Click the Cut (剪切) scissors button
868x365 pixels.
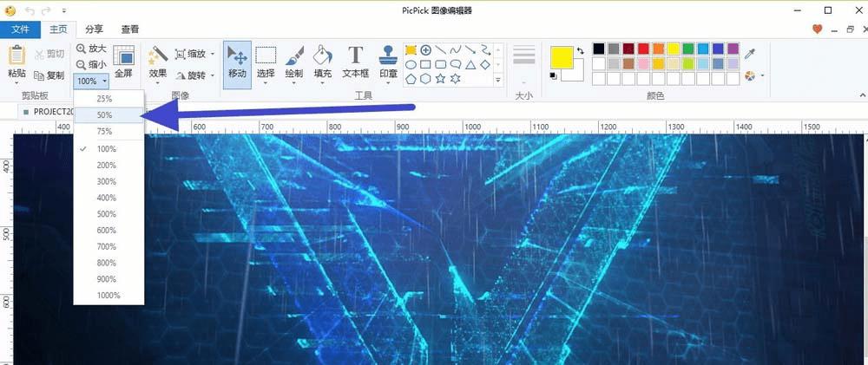pos(49,55)
